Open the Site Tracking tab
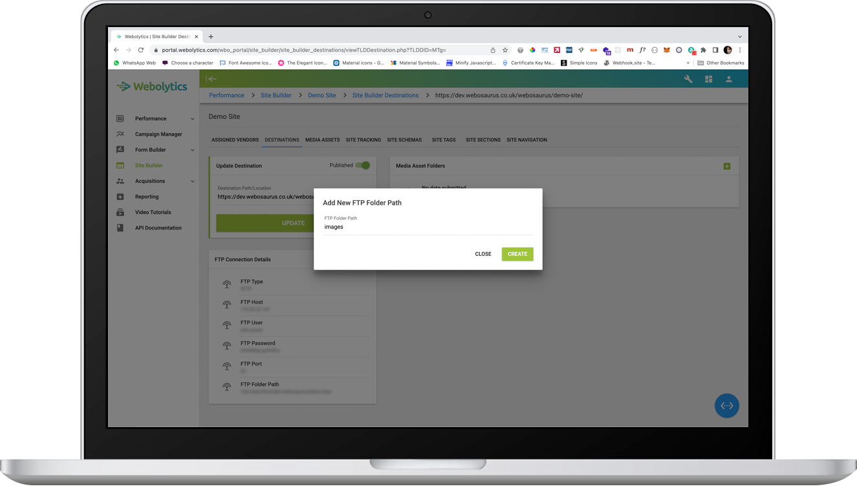857x504 pixels. tap(363, 140)
